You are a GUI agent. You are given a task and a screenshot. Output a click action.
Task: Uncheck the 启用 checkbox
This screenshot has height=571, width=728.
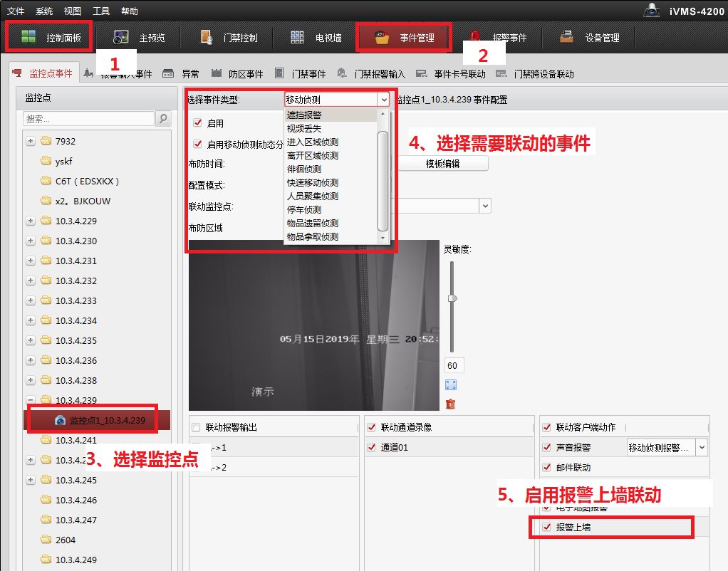(x=198, y=123)
